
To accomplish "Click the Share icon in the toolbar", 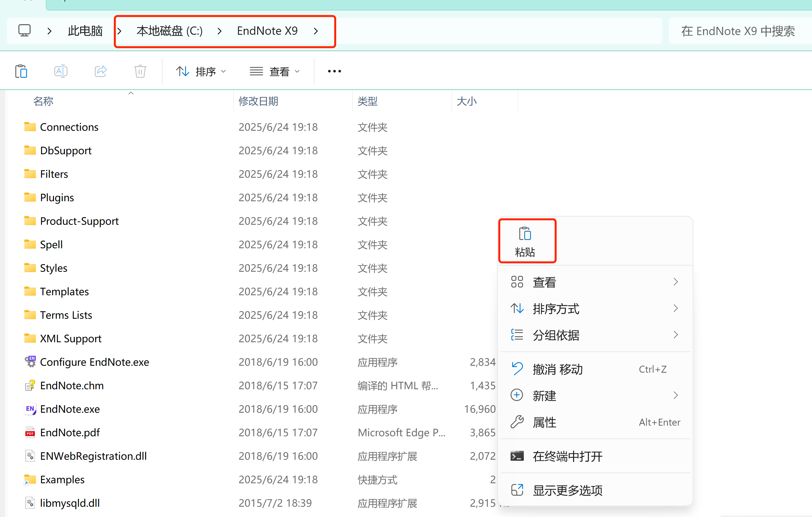I will click(101, 71).
